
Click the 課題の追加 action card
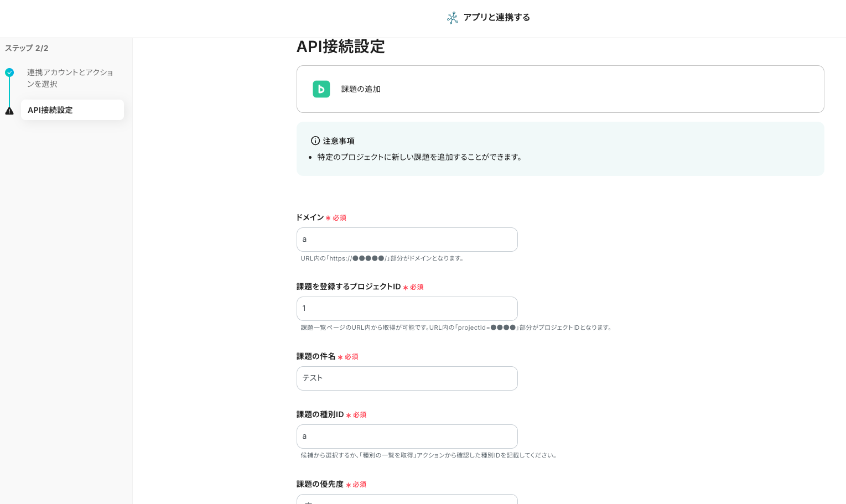tap(560, 89)
